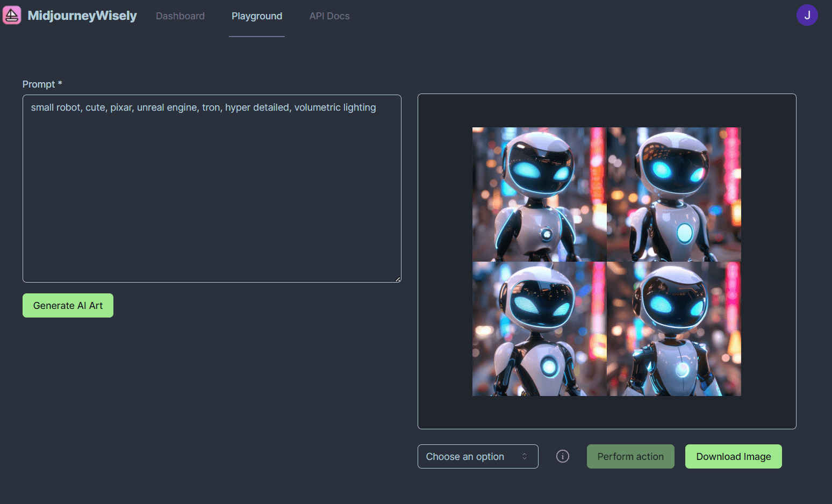Open the info tooltip icon beside the dropdown
The height and width of the screenshot is (504, 832).
(562, 456)
